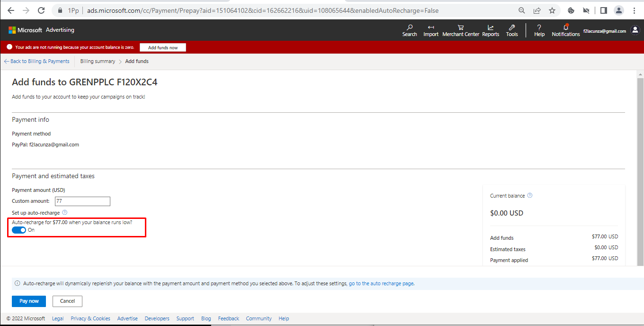Open Developers footer link
Image resolution: width=644 pixels, height=326 pixels.
pos(157,318)
